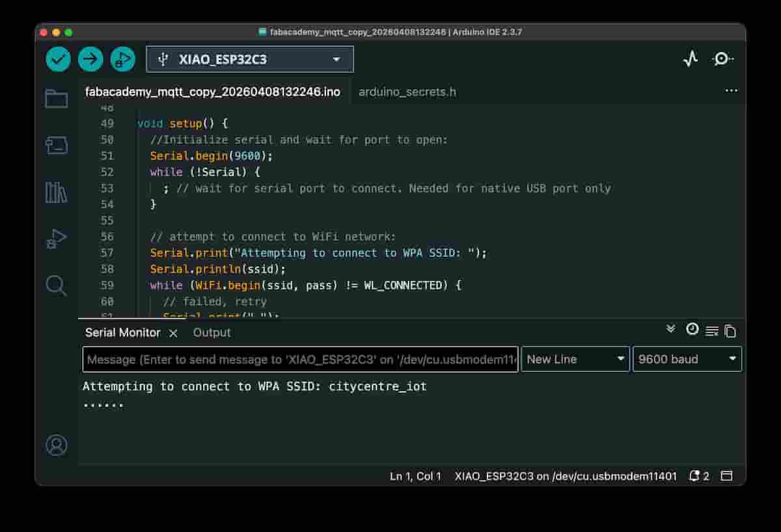Open the Serial Plotter

click(691, 59)
